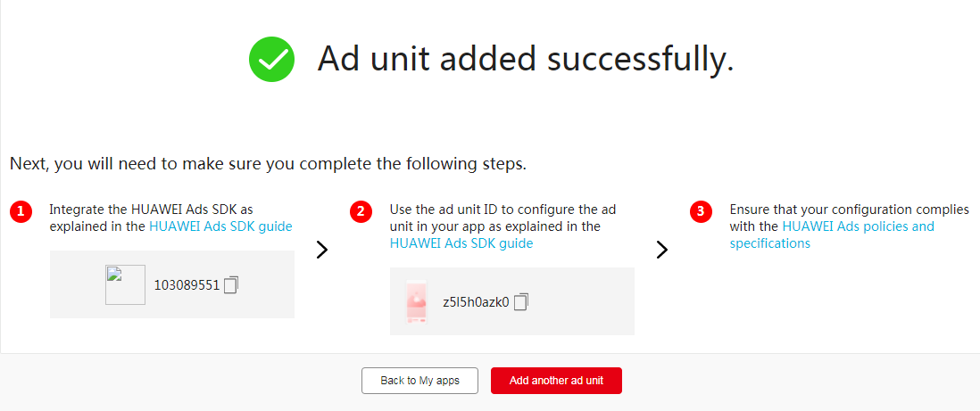Viewport: 980px width, 411px height.
Task: Click the app ID text 103089551
Action: tap(187, 285)
